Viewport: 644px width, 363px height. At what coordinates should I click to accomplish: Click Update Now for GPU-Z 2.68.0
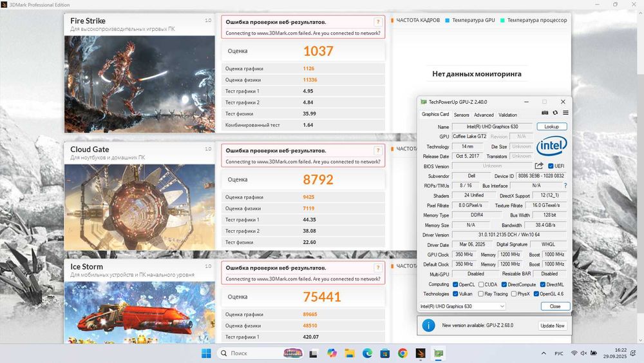point(553,326)
